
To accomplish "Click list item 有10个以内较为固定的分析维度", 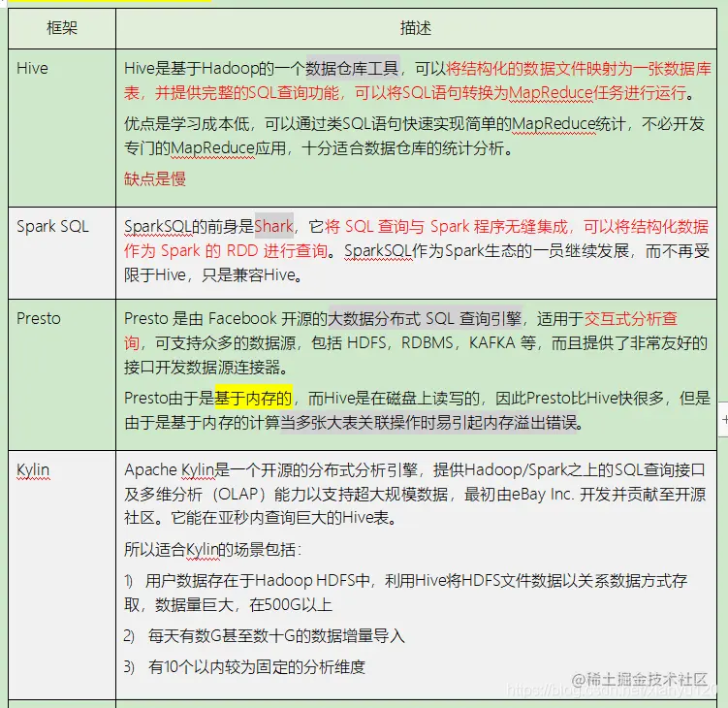I will [x=244, y=667].
